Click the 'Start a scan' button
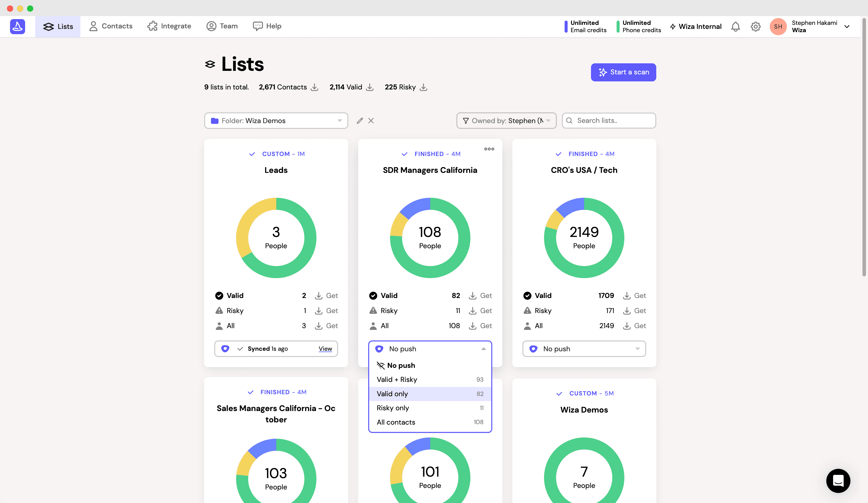 click(623, 72)
